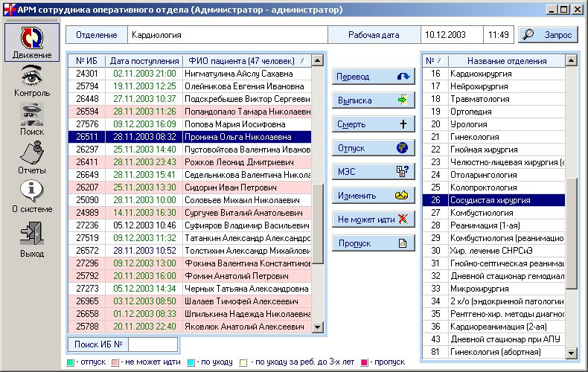
Task: Open the Движение section
Action: tap(32, 42)
